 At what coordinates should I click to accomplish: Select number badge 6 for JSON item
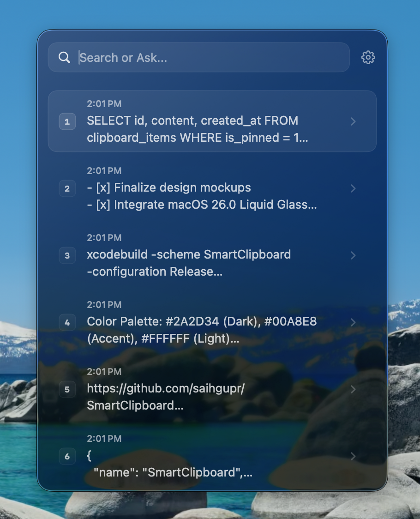pyautogui.click(x=67, y=456)
